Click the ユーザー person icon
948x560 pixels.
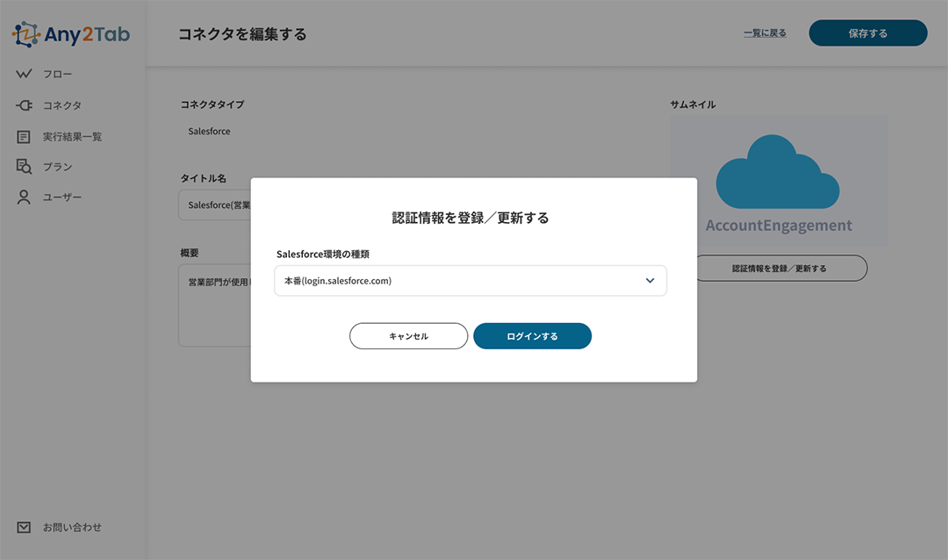click(25, 197)
